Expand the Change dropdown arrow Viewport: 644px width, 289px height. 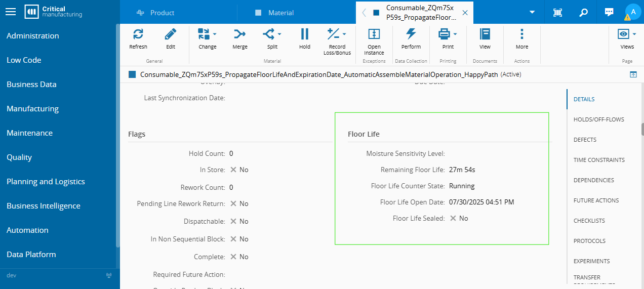(215, 34)
